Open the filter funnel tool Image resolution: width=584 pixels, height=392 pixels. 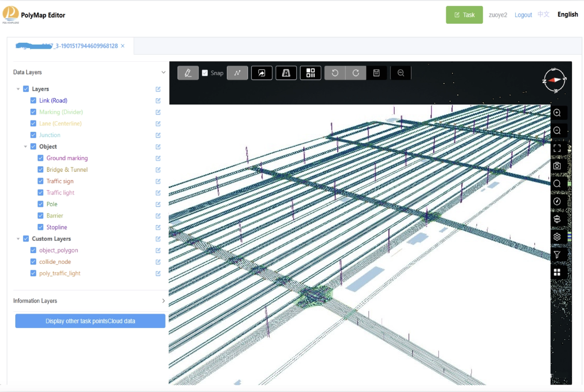coord(557,255)
